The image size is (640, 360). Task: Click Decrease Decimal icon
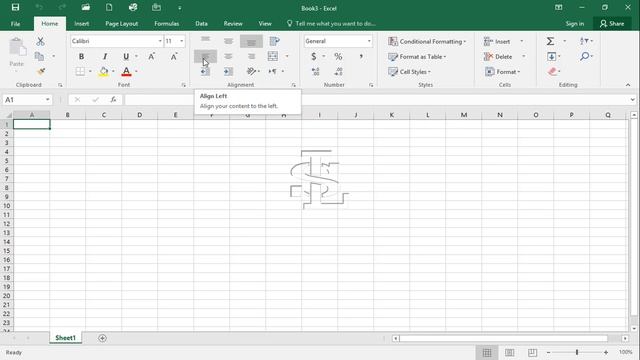[x=338, y=72]
